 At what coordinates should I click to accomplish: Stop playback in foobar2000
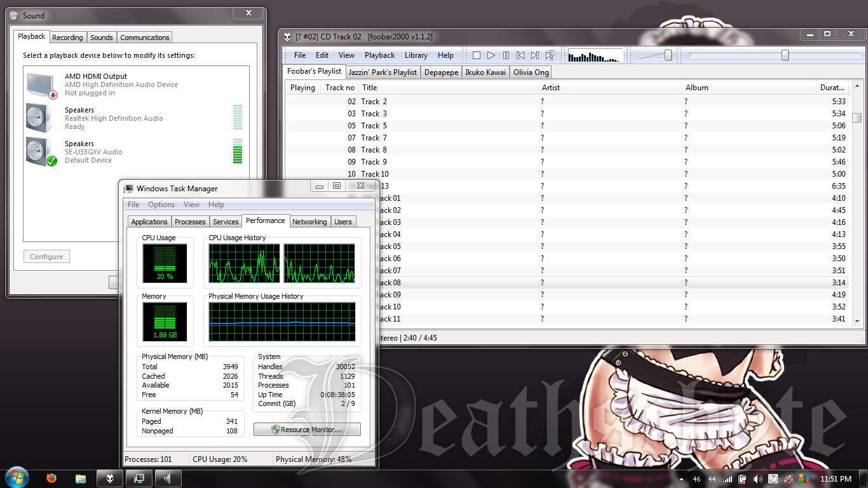point(477,56)
